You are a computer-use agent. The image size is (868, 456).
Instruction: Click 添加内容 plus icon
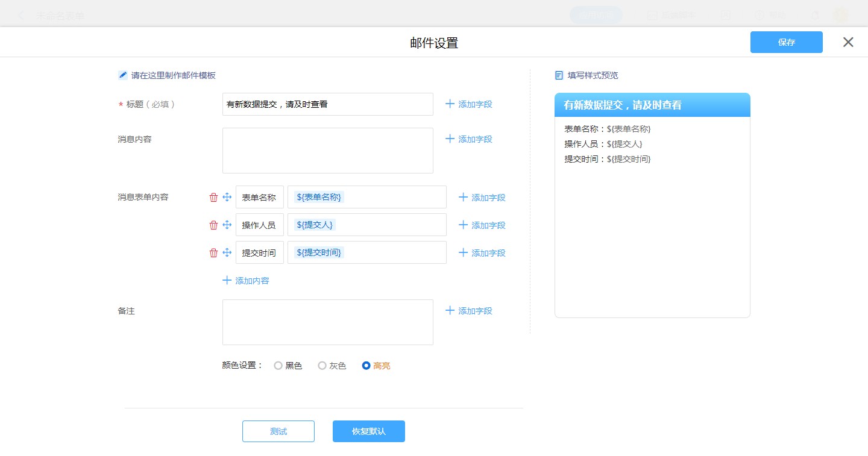click(227, 281)
